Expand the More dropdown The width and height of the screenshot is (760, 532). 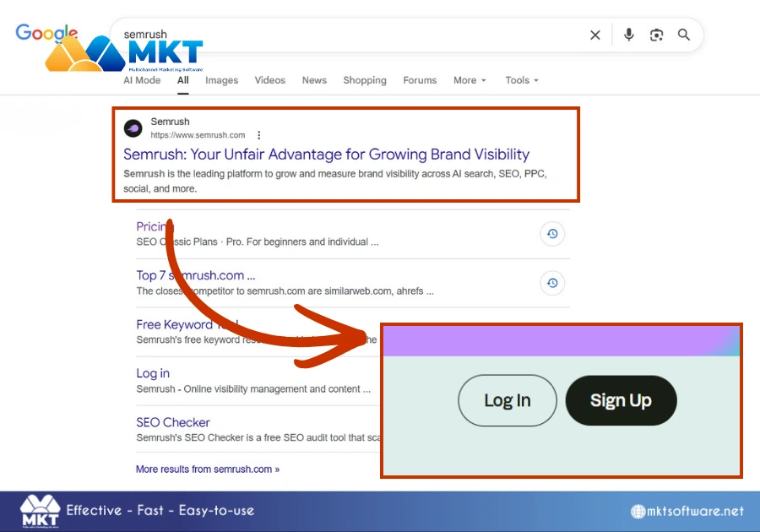(470, 80)
